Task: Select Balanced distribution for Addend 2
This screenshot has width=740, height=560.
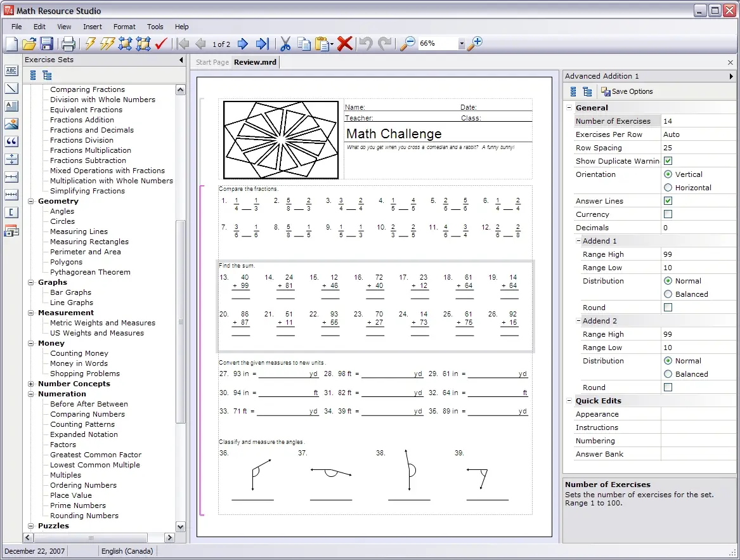Action: click(x=668, y=374)
